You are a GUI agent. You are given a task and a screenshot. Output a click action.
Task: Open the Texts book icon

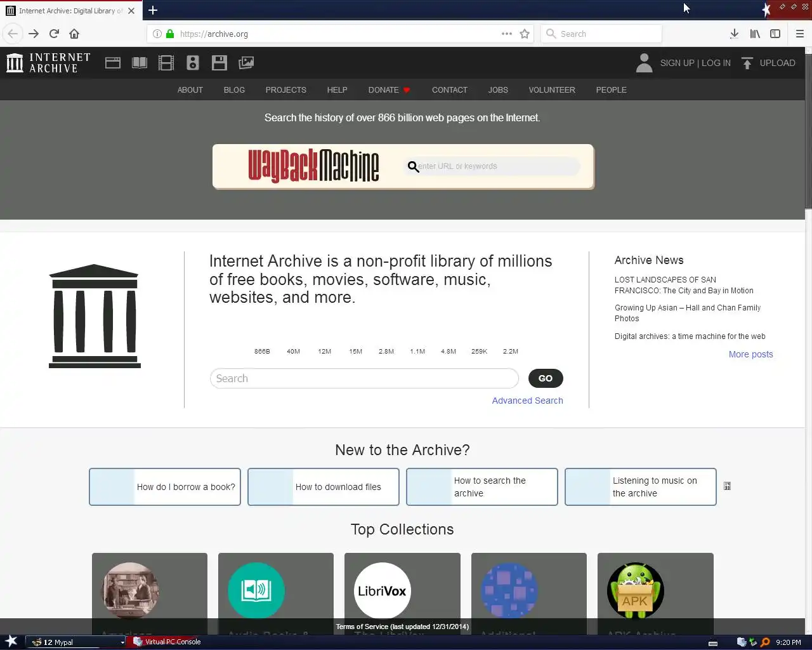pos(140,63)
